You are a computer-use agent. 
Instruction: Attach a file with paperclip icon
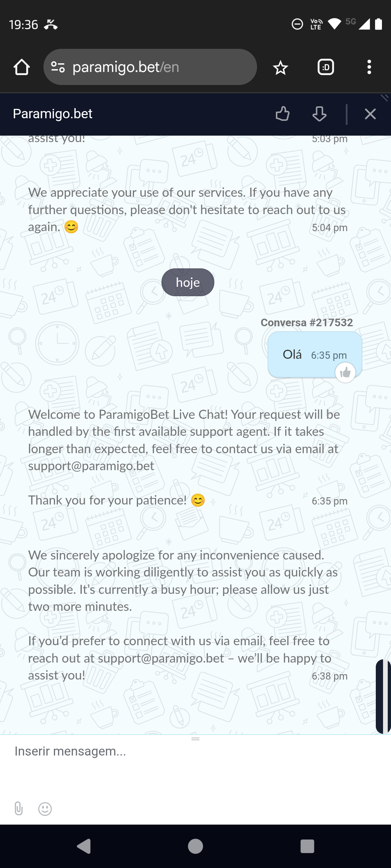tap(18, 808)
